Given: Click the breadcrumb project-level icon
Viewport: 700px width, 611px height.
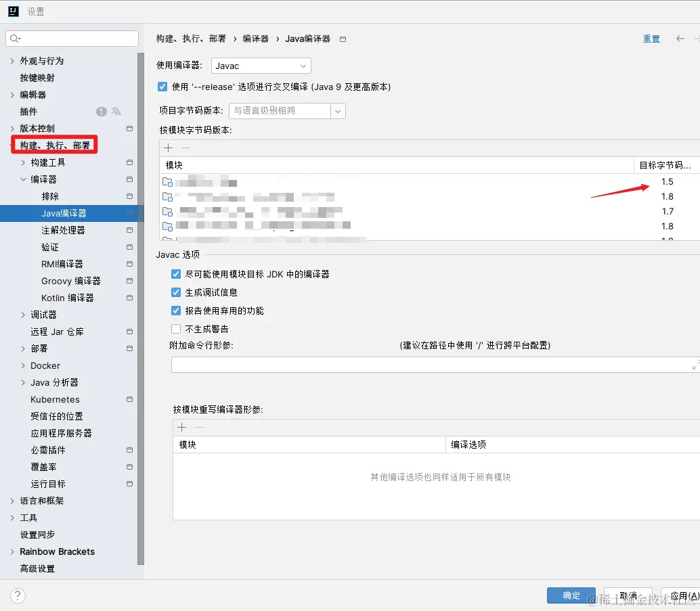Looking at the screenshot, I should (343, 39).
